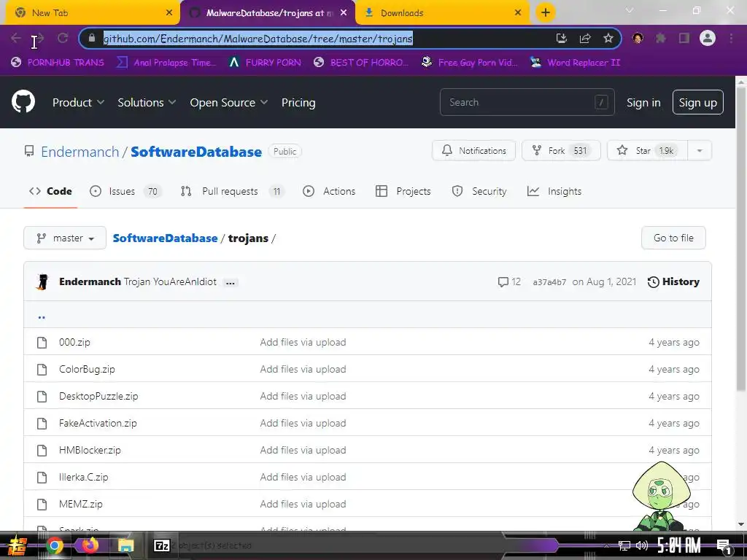Open Chrome from the taskbar

pyautogui.click(x=54, y=545)
